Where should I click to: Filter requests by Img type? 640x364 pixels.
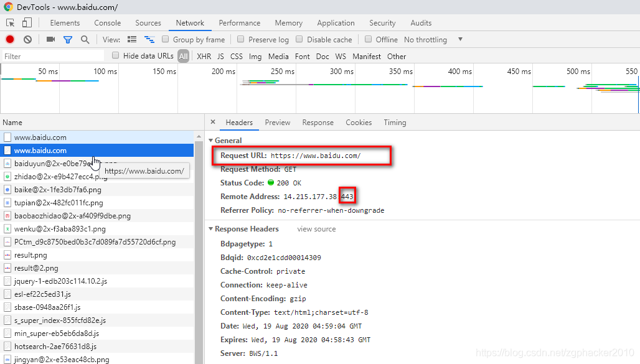click(x=255, y=57)
